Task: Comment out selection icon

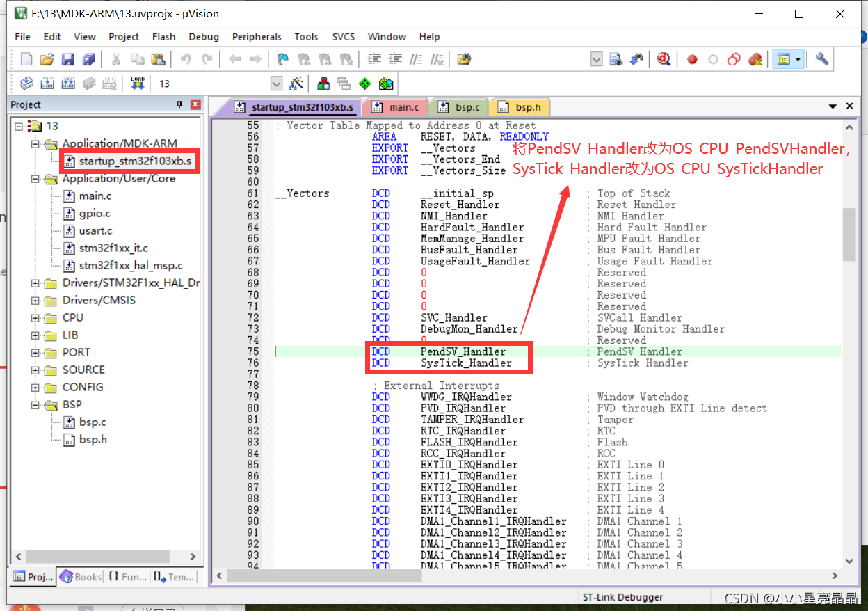Action: pyautogui.click(x=416, y=59)
